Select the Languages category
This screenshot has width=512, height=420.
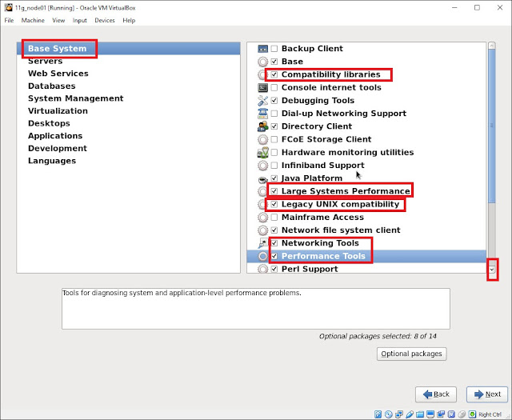pyautogui.click(x=128, y=161)
